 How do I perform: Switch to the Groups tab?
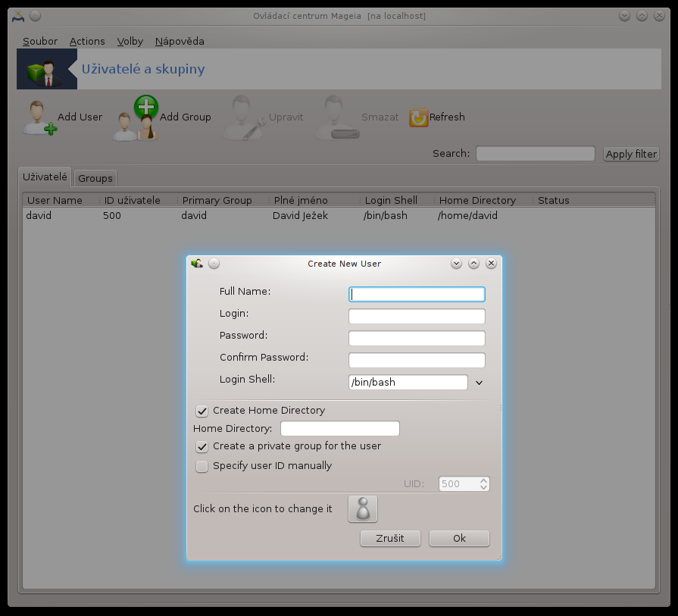(95, 178)
